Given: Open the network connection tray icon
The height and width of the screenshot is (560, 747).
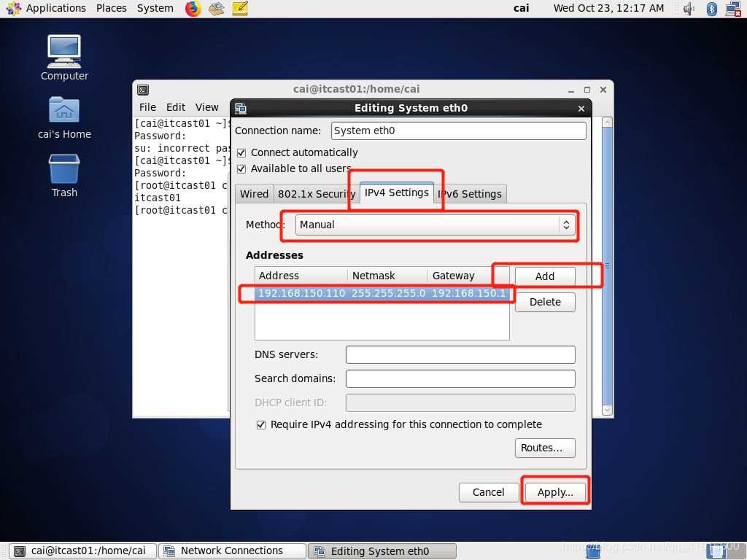Looking at the screenshot, I should [733, 8].
